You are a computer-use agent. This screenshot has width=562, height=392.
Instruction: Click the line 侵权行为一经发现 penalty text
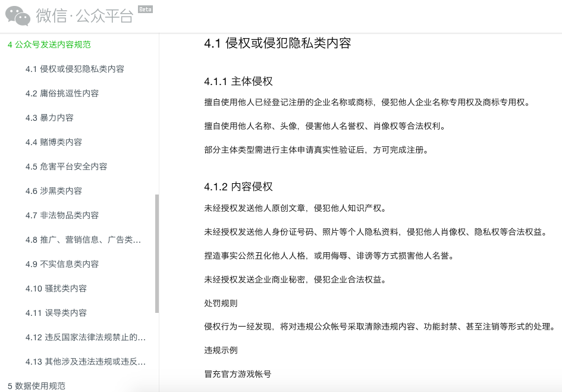click(x=380, y=327)
